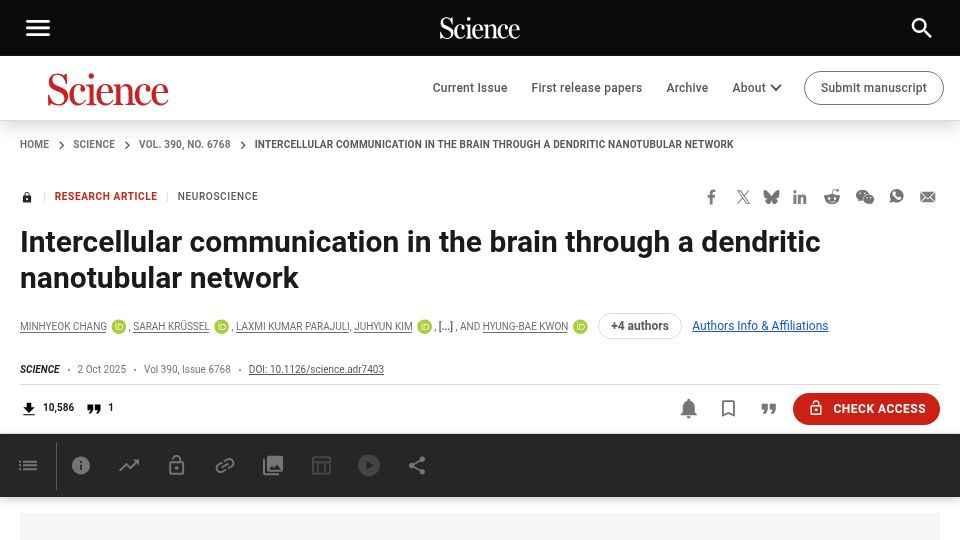Click the article title in the breadcrumb

[493, 144]
